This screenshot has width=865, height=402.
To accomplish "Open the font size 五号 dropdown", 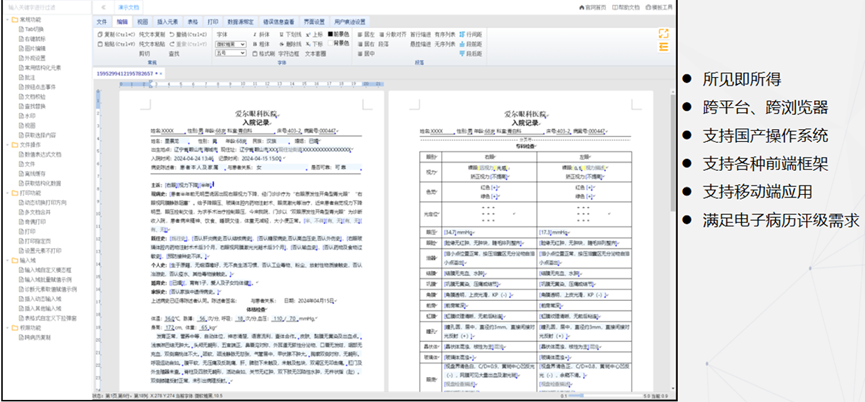I will [x=234, y=54].
